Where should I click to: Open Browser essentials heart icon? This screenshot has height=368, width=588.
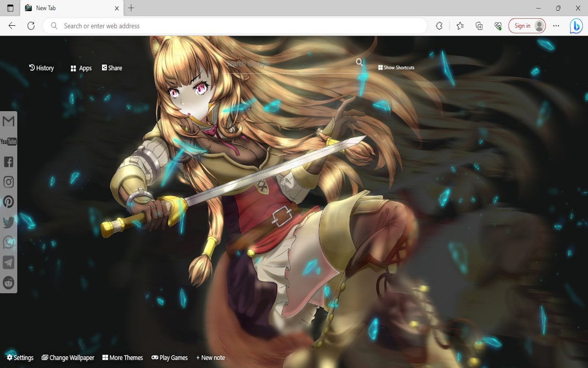498,26
